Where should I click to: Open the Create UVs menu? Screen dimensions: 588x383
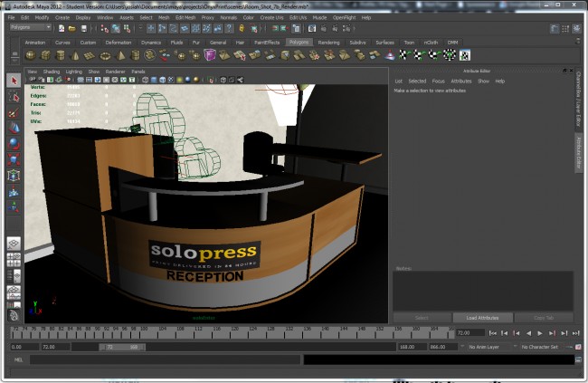(x=272, y=17)
